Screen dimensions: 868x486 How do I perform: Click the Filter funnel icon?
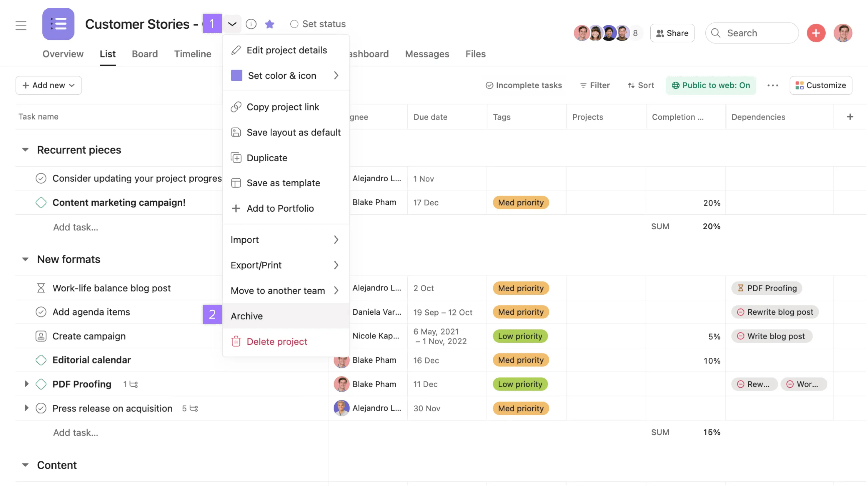[583, 85]
